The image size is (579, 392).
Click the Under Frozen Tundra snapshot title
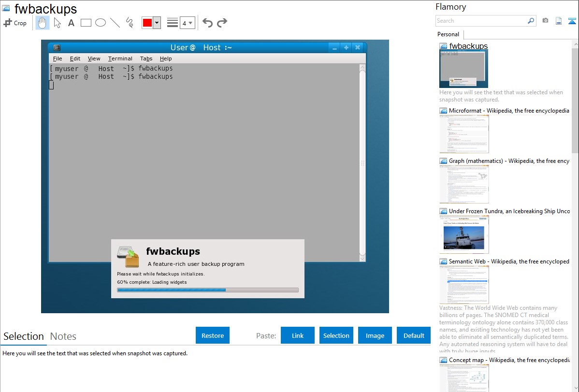tap(509, 211)
